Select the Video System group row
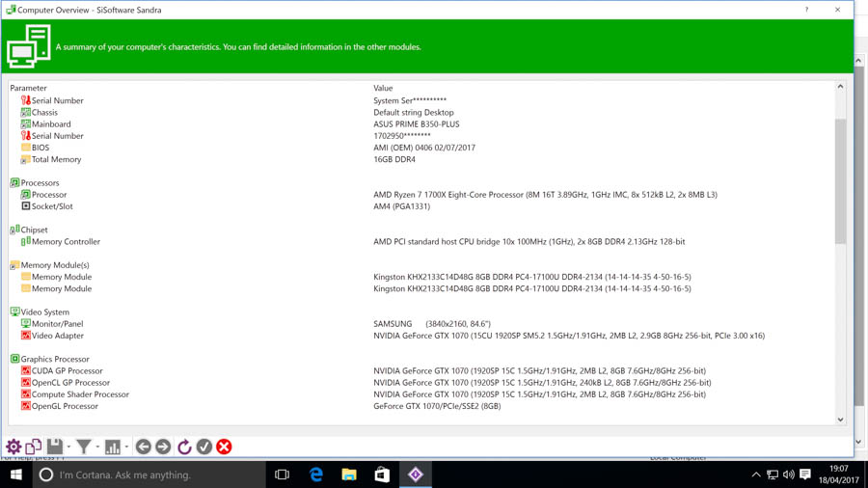868x488 pixels. (44, 312)
